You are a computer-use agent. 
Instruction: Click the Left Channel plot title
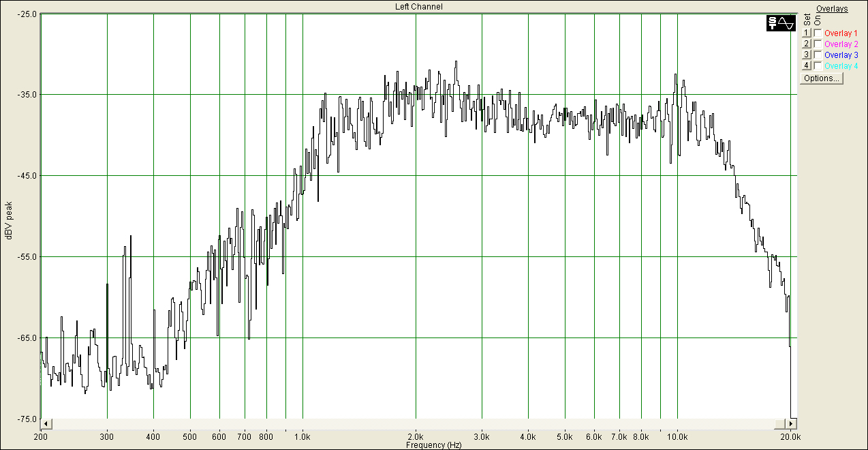[x=419, y=7]
